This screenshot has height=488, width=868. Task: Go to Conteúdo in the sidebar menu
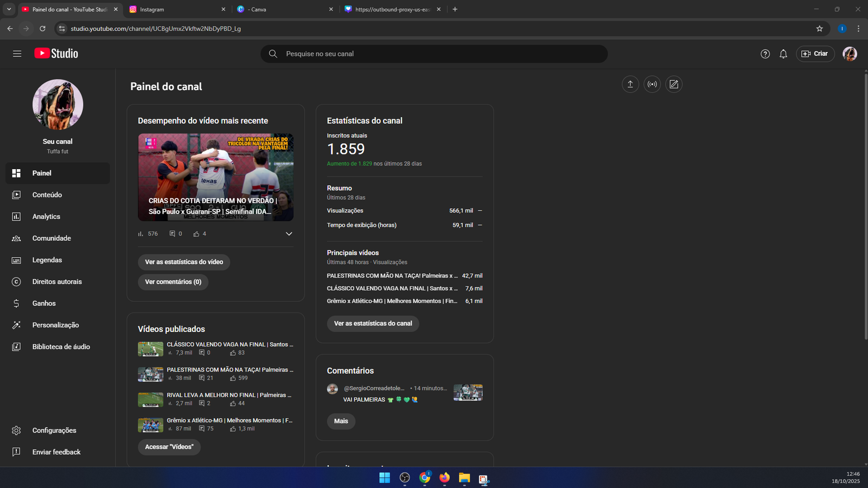click(47, 195)
